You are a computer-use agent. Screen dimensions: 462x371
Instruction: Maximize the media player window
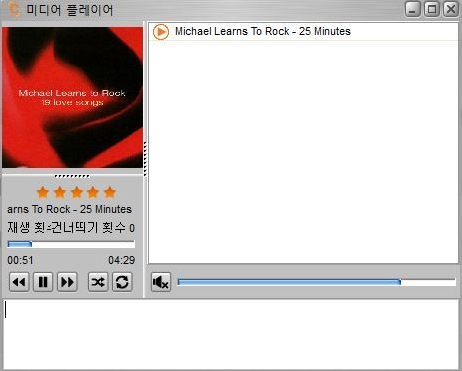coord(432,9)
